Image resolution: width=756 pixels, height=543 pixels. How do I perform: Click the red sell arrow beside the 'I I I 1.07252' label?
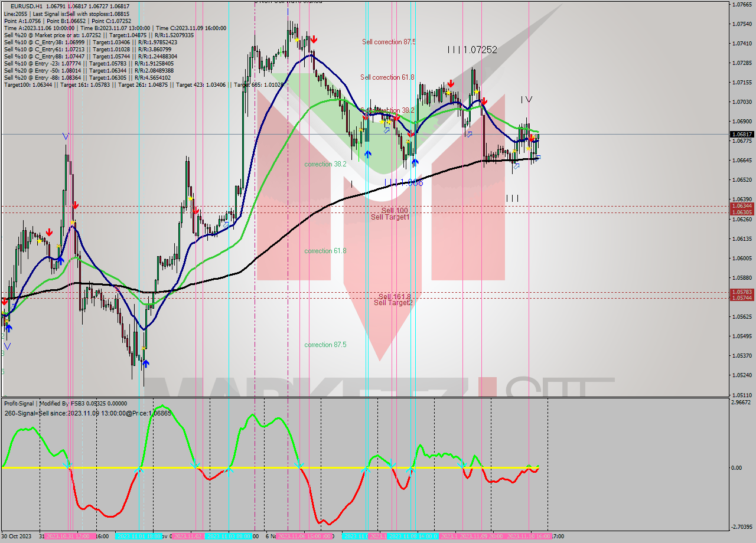pos(451,83)
